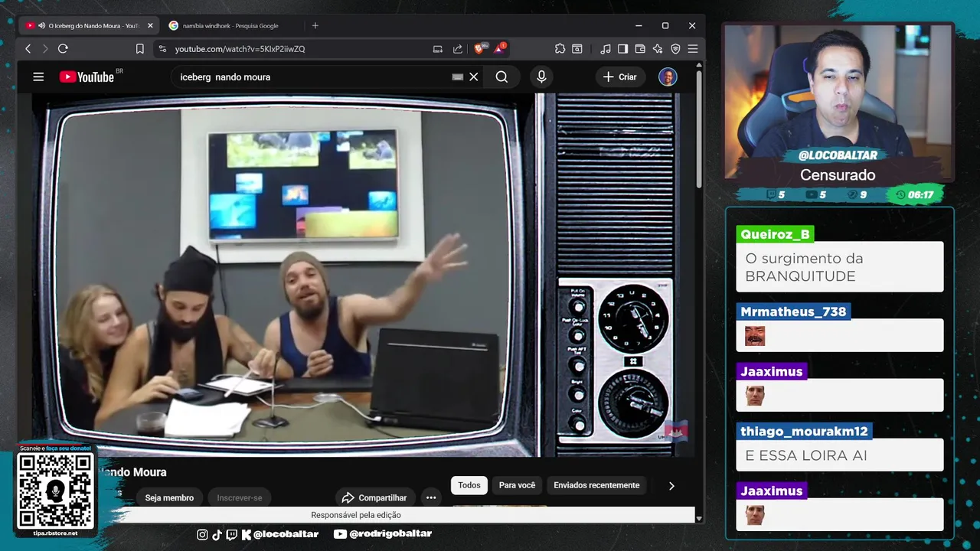Bookmark this page with the bookmark icon
Viewport: 980px width, 551px height.
tap(139, 48)
